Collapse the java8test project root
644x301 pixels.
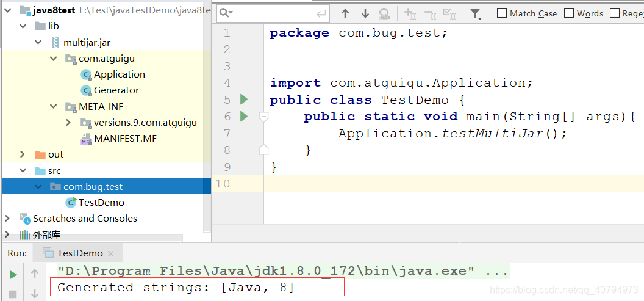pyautogui.click(x=8, y=11)
